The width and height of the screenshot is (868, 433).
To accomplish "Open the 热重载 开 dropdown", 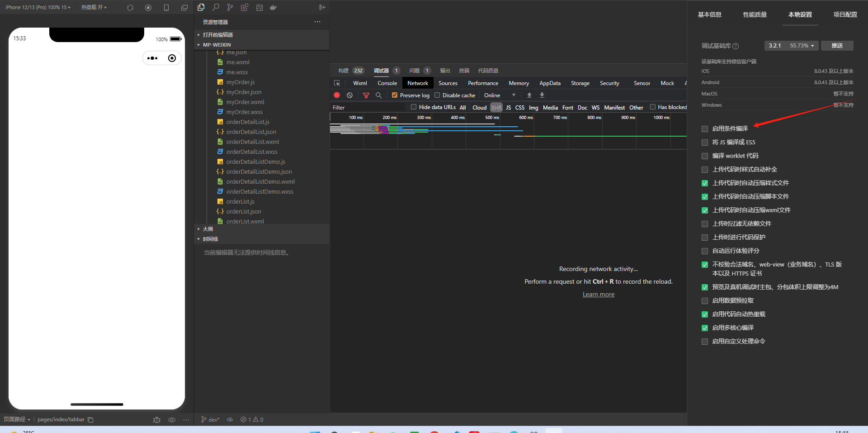I will pyautogui.click(x=94, y=7).
